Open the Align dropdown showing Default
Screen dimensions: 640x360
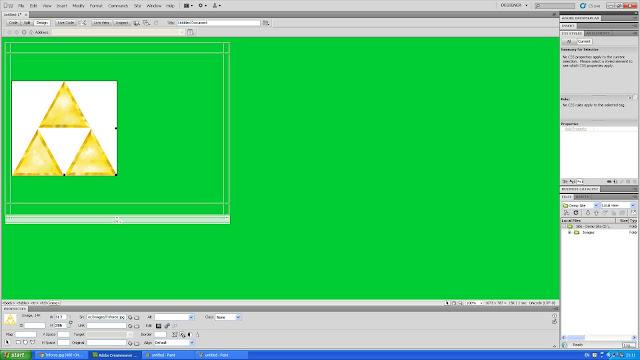tap(174, 343)
